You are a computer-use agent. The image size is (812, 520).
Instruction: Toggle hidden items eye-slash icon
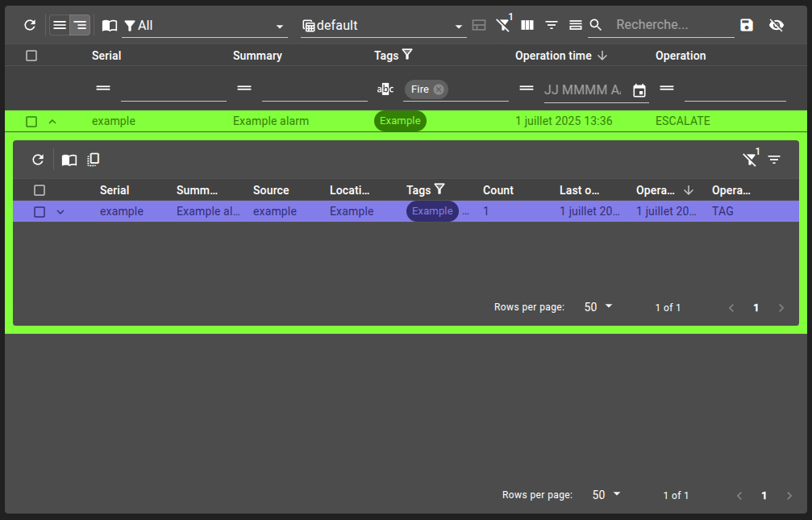[x=777, y=25]
